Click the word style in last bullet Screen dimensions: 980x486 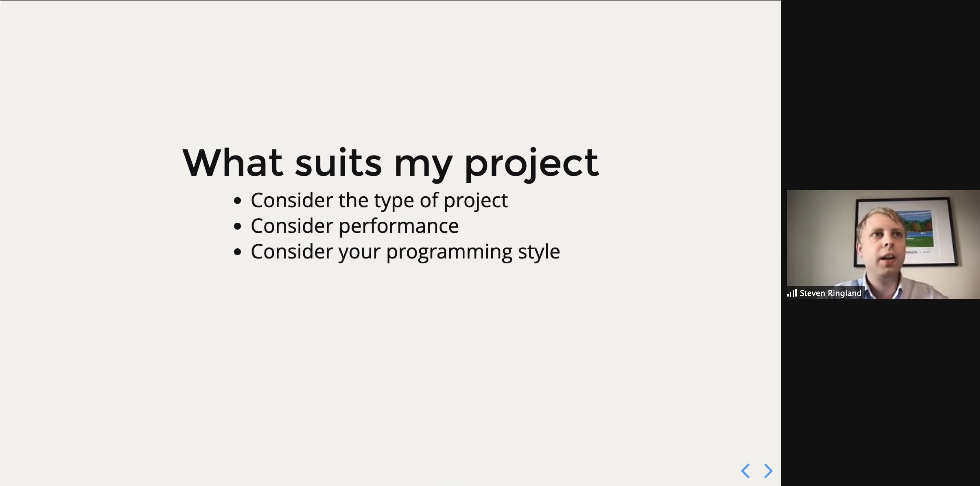coord(539,252)
